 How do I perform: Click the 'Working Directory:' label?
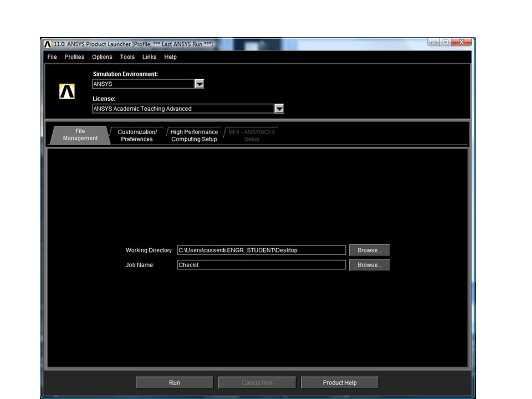coord(149,250)
